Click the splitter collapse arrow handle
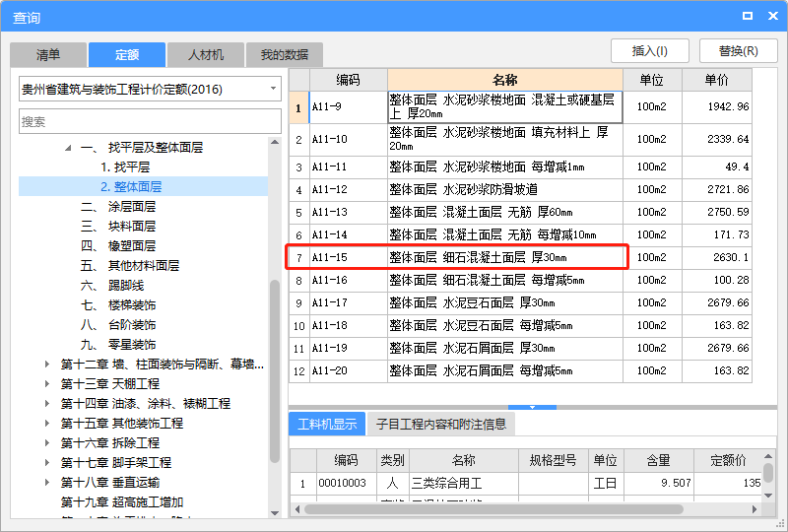The image size is (788, 532). click(x=532, y=407)
